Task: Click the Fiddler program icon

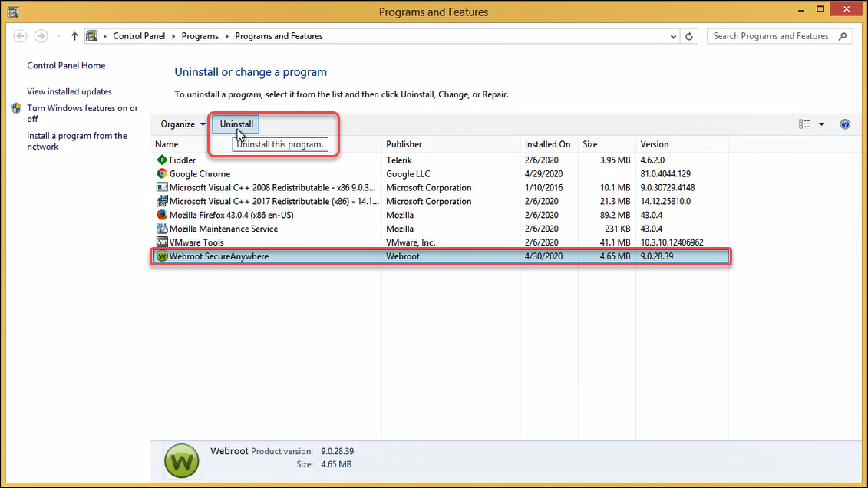Action: pos(162,160)
